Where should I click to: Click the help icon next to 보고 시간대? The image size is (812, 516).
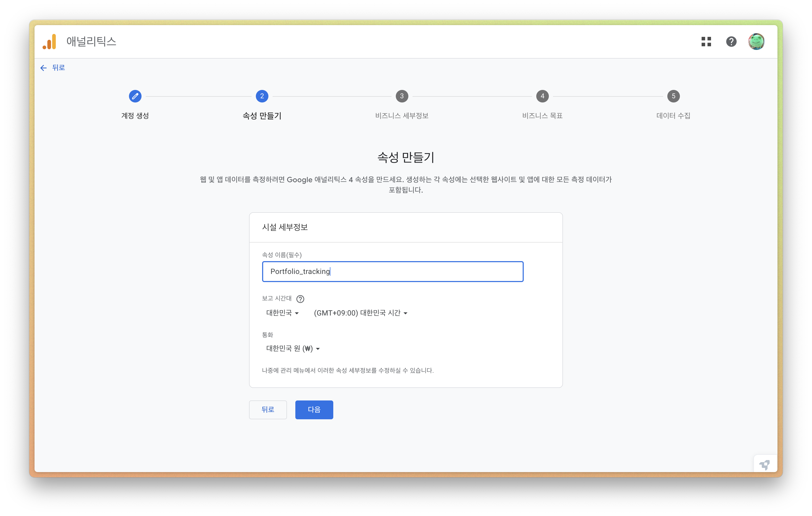point(300,299)
